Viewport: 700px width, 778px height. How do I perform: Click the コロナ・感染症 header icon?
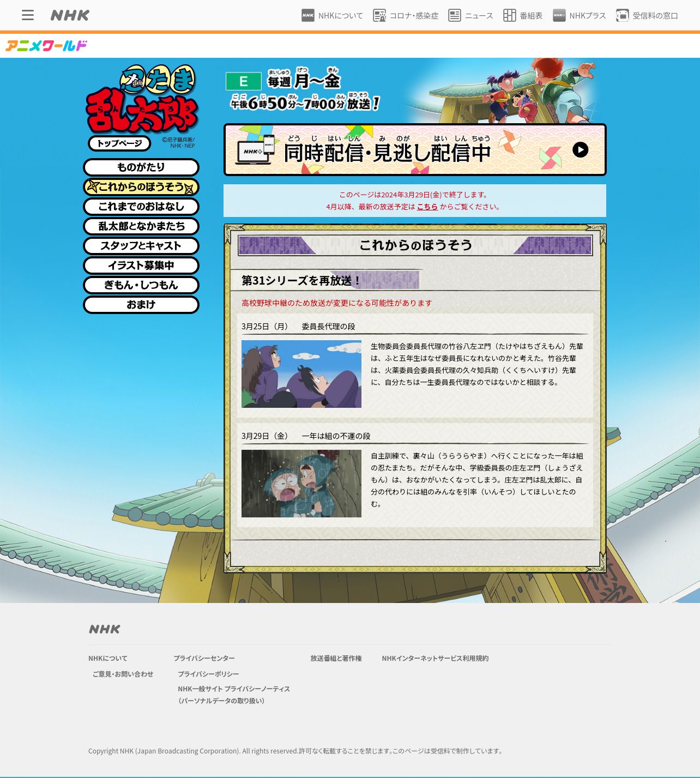click(x=379, y=15)
